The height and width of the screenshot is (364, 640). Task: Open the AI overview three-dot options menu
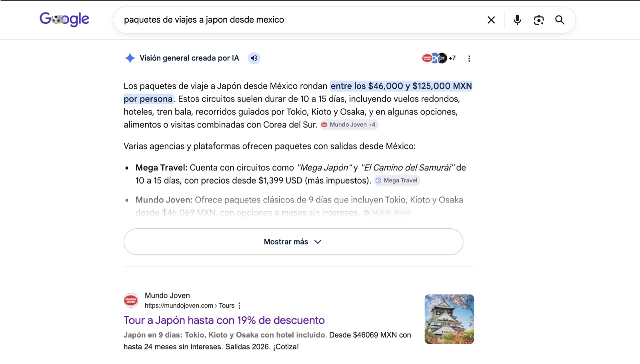coord(469,58)
